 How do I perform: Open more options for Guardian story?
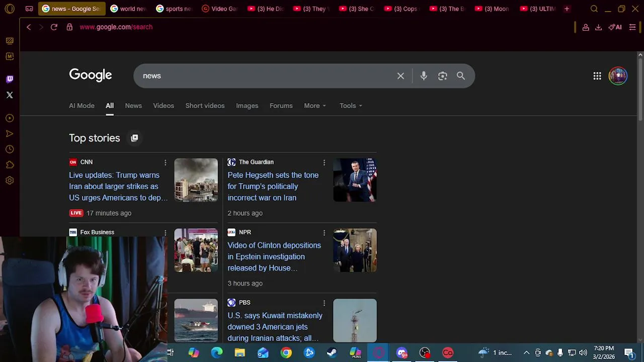[324, 162]
